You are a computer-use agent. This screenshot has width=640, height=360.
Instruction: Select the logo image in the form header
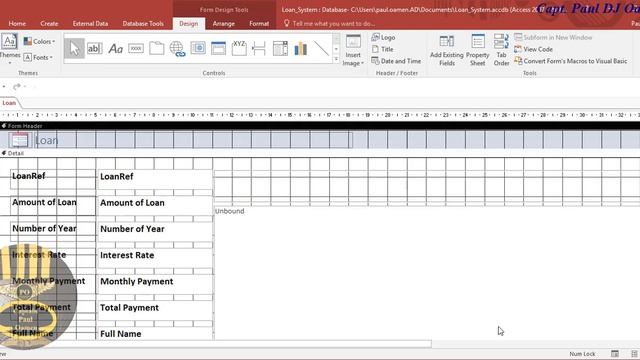(x=20, y=140)
